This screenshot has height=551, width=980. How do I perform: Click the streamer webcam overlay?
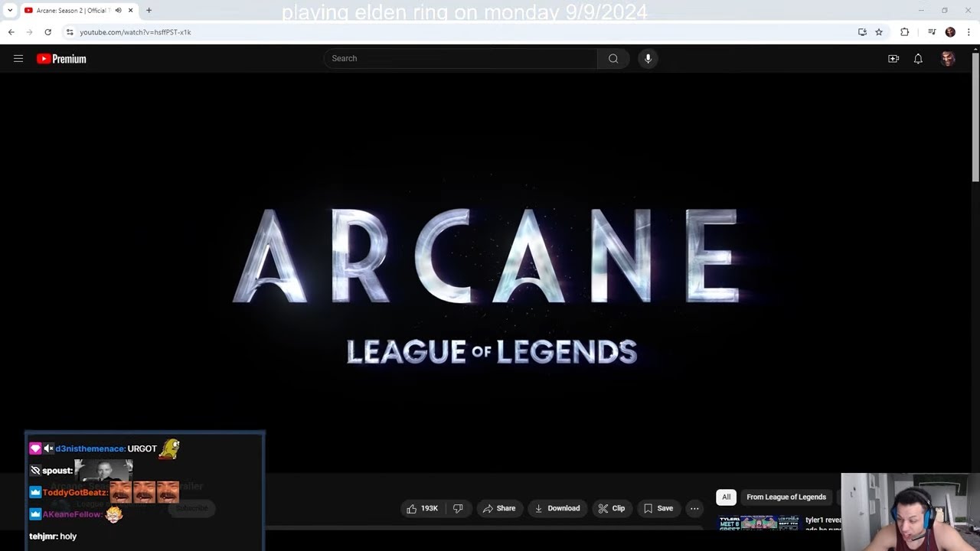tap(910, 512)
